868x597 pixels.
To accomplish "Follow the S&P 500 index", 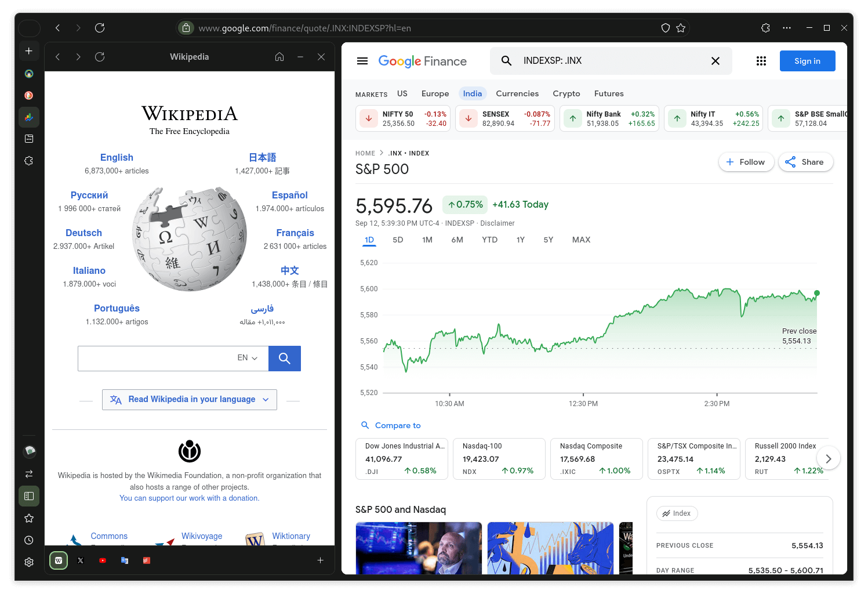I will tap(747, 162).
